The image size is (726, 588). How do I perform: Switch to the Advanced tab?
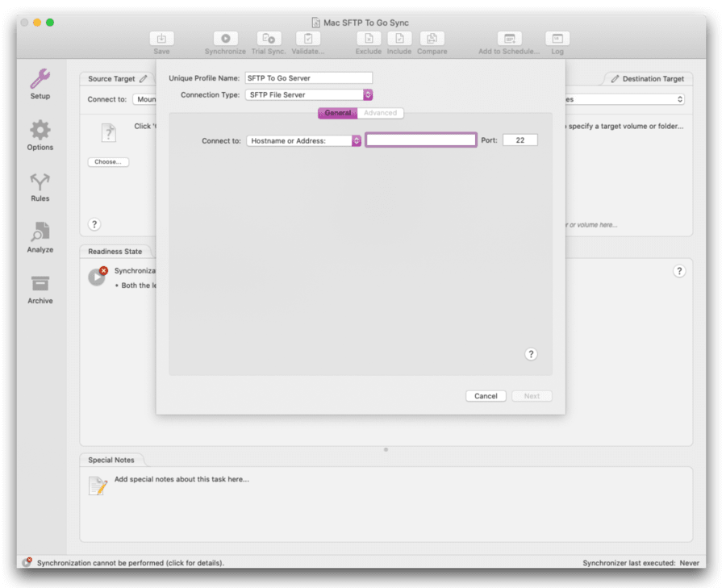pos(380,113)
